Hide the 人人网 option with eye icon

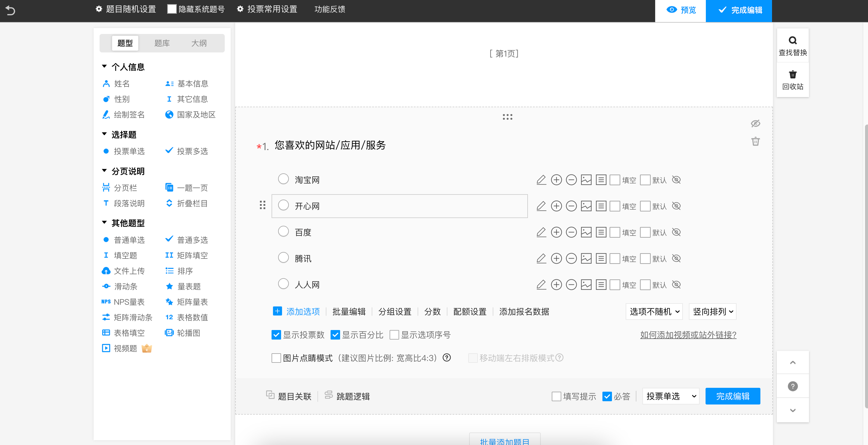pos(676,285)
